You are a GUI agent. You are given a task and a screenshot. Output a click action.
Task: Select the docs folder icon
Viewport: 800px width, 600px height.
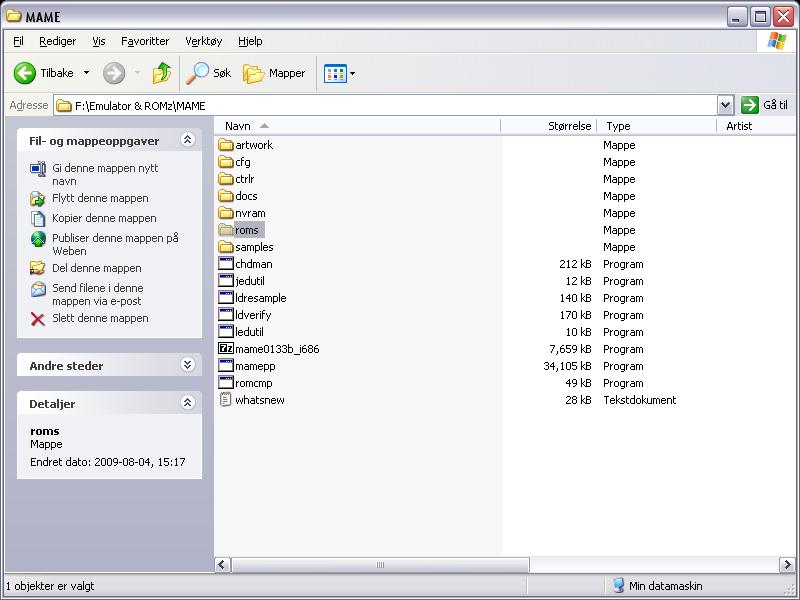click(226, 196)
